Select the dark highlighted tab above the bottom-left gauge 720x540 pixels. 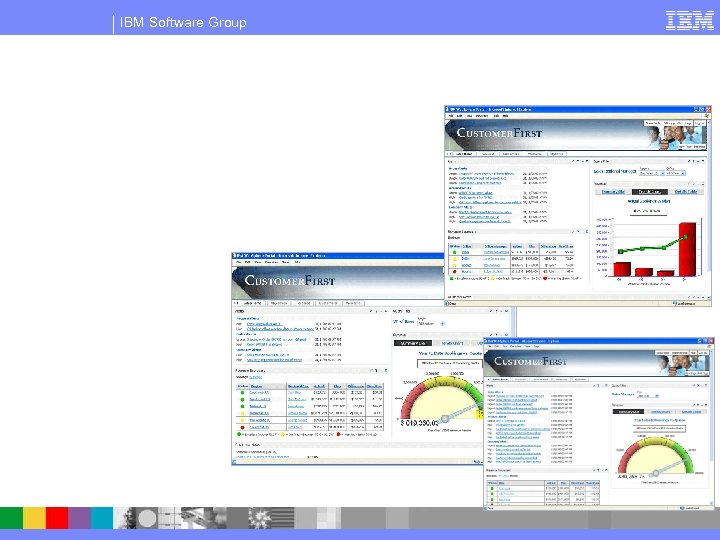click(412, 343)
